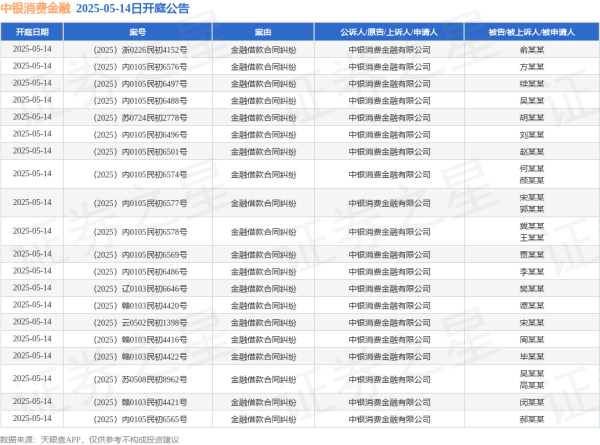Click defendant 郭某某
This screenshot has width=600, height=445.
point(532,209)
